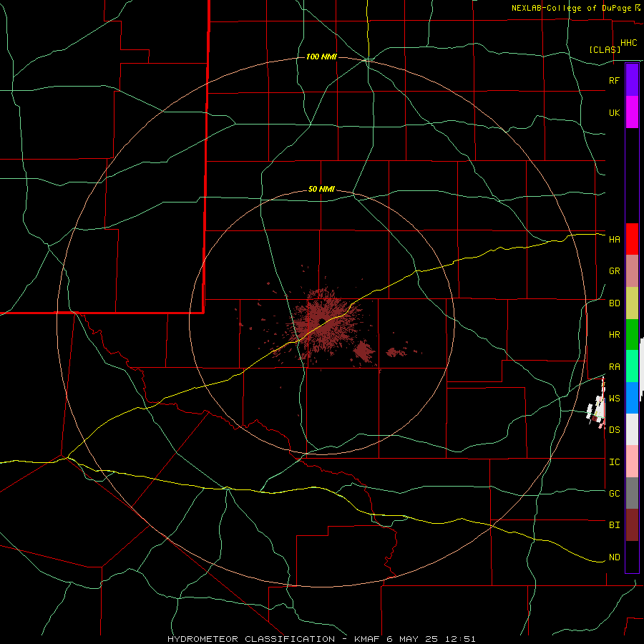644x644 pixels.
Task: Click the HHC product label
Action: 628,43
